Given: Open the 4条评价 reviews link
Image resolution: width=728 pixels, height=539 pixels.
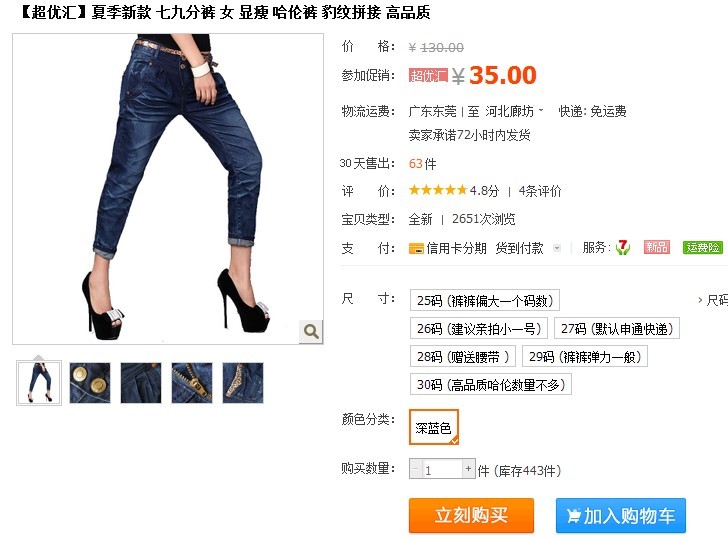Looking at the screenshot, I should [x=540, y=191].
